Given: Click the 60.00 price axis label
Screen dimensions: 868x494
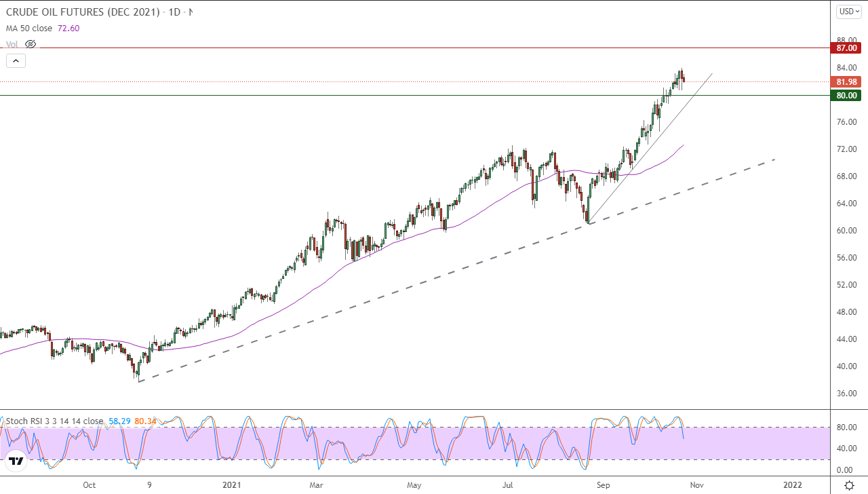Looking at the screenshot, I should (x=846, y=231).
